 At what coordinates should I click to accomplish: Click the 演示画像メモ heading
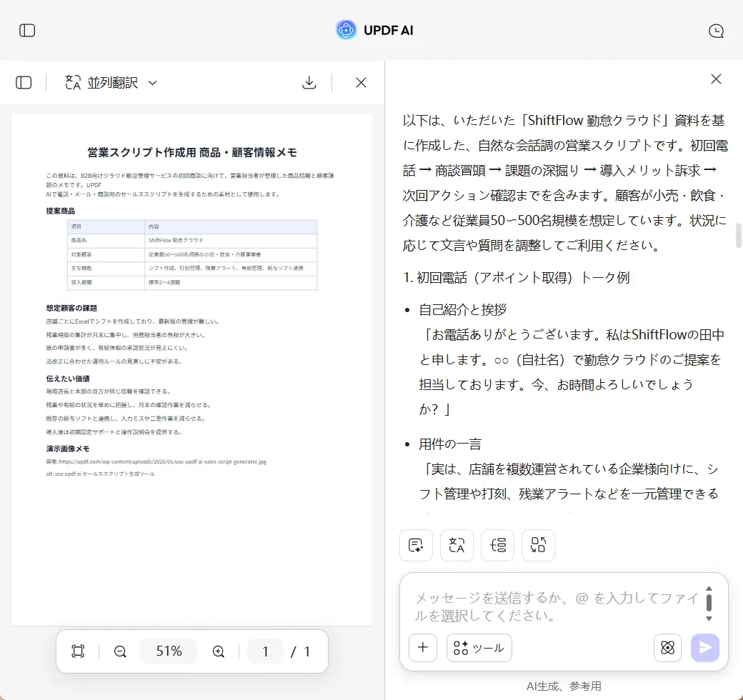67,449
